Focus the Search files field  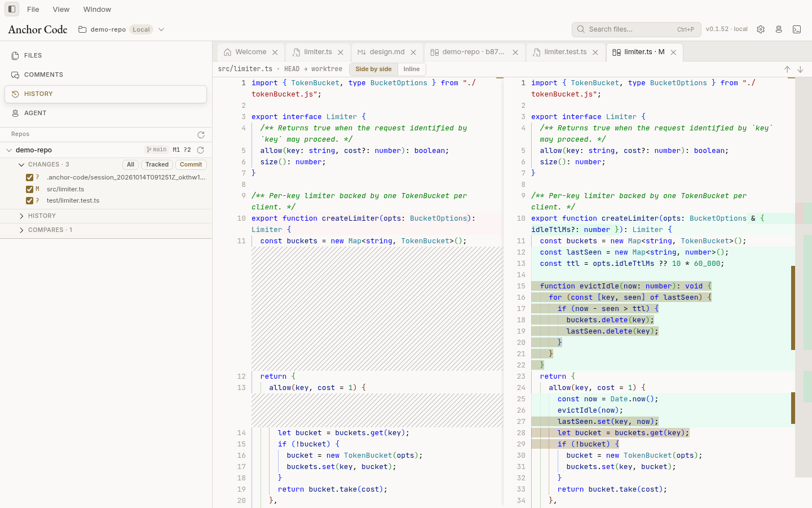click(x=636, y=29)
